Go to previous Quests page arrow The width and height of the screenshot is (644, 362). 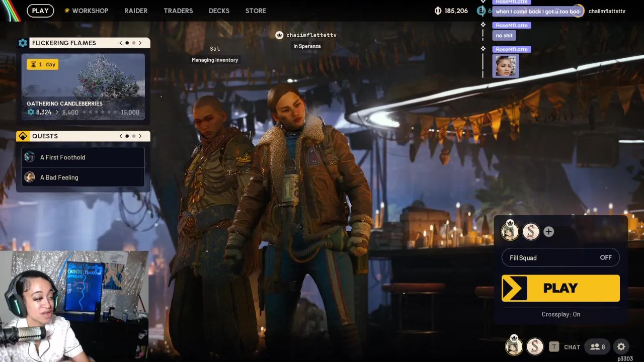121,136
